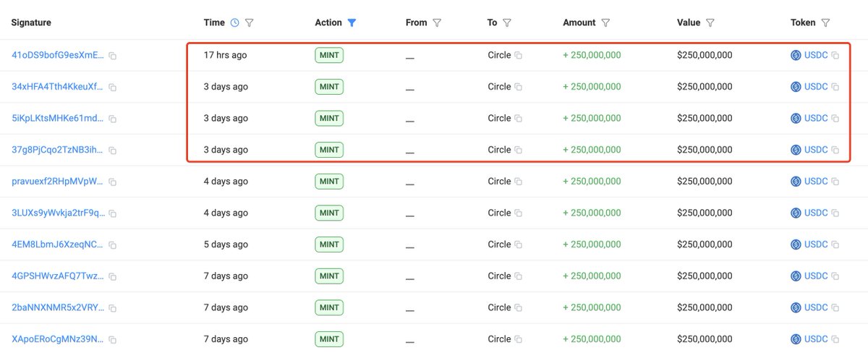Image resolution: width=868 pixels, height=353 pixels.
Task: Open the Value column filter
Action: [710, 23]
